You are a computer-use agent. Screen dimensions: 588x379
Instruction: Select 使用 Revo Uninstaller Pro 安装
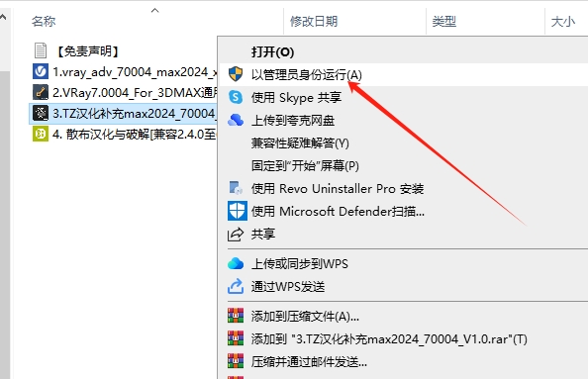tap(338, 189)
